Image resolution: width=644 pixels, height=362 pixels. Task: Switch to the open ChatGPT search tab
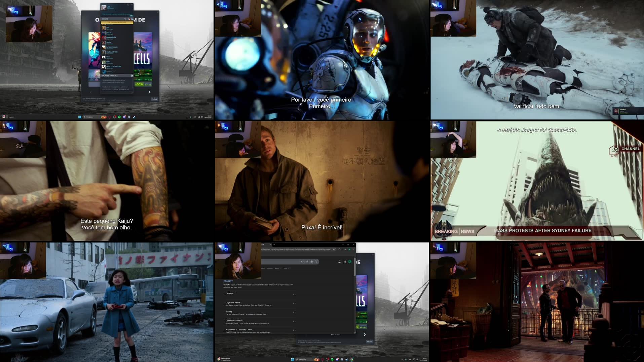click(x=264, y=245)
